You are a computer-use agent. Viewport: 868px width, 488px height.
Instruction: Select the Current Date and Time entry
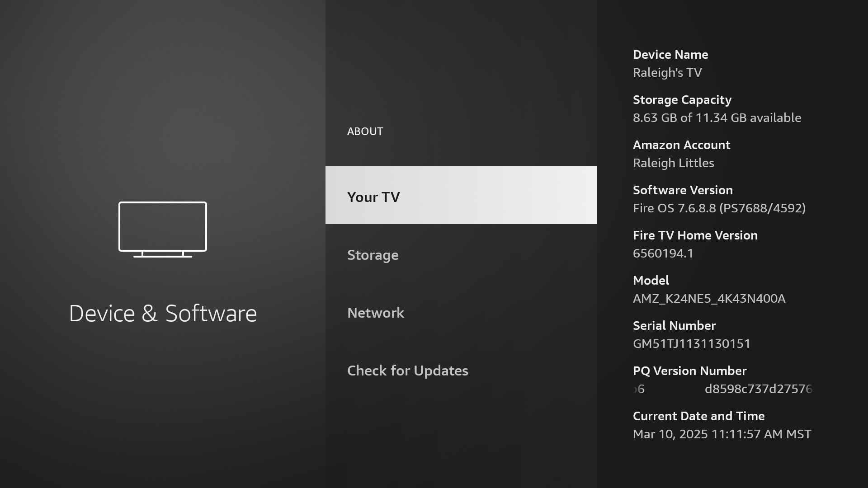[698, 416]
